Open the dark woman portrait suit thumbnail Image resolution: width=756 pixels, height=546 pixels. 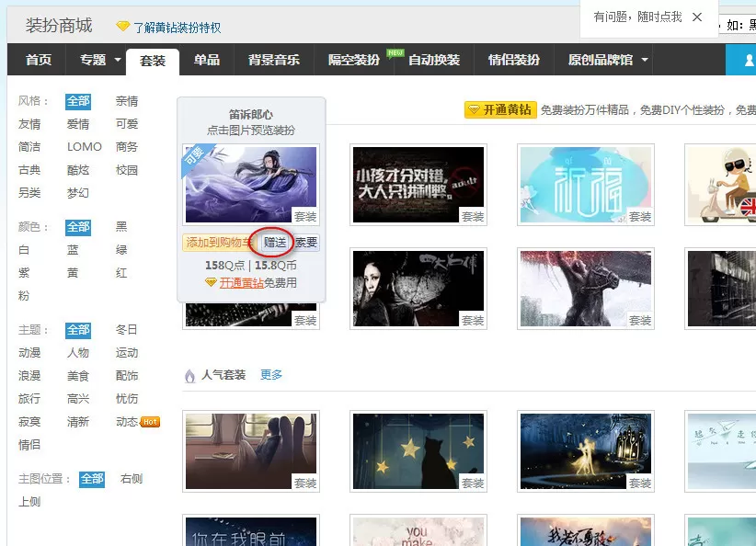click(418, 289)
